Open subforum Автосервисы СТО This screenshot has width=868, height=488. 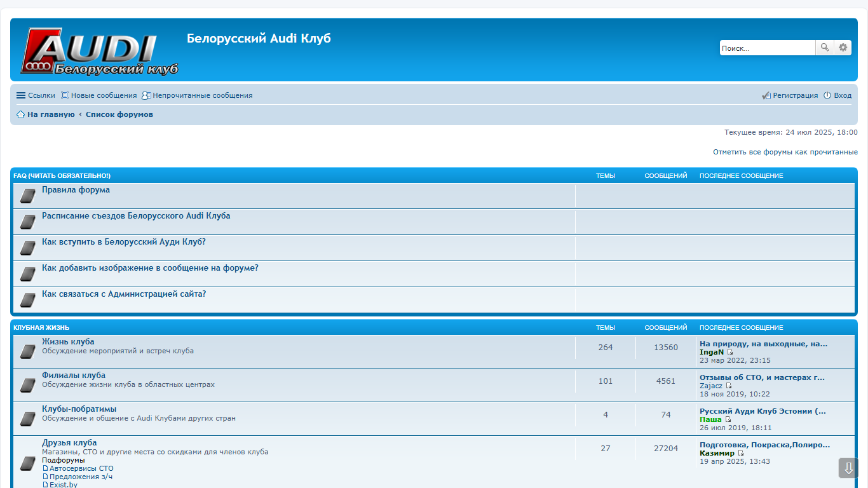click(x=81, y=468)
